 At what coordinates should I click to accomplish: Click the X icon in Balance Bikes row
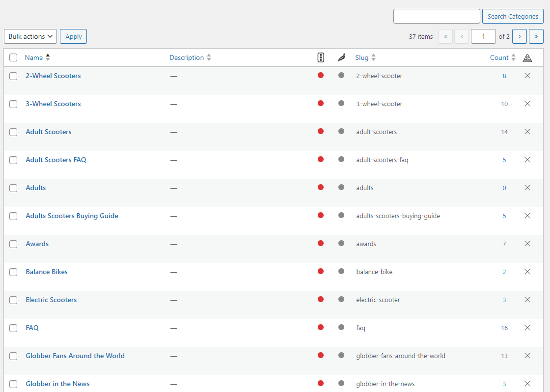527,272
